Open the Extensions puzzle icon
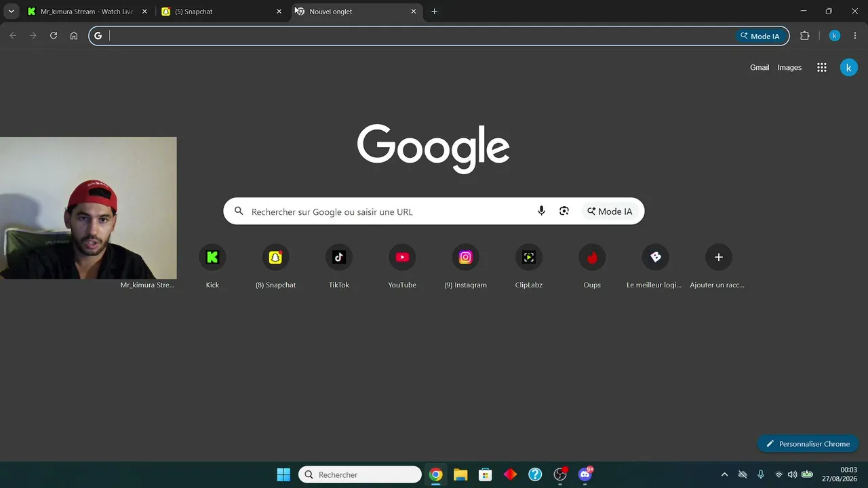 (805, 36)
